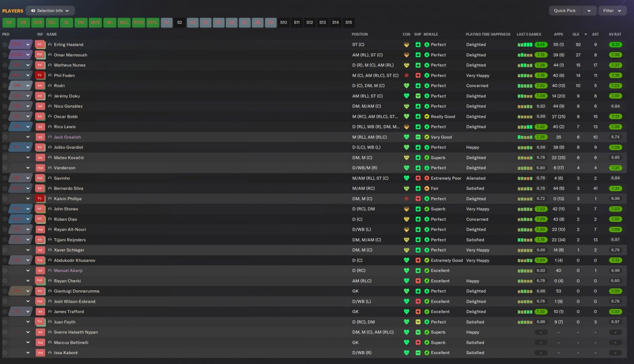Open Bernardo Silva's player profile
Viewport: 634px width, 364px height.
68,189
